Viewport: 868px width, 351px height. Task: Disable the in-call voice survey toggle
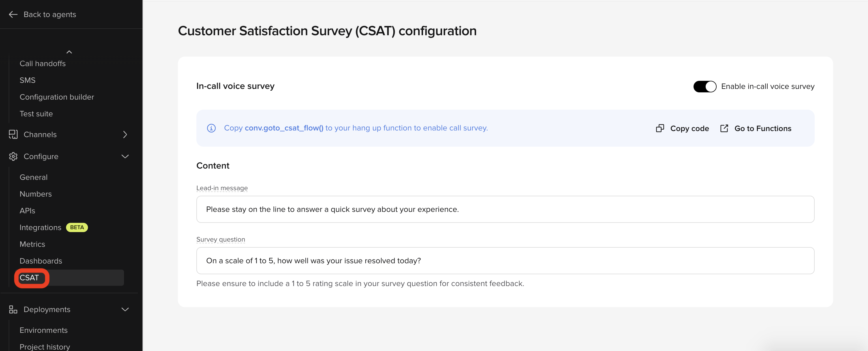point(704,87)
